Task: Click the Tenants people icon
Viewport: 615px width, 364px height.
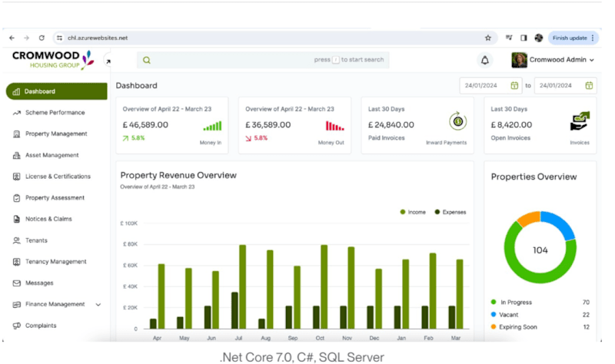Action: point(16,240)
